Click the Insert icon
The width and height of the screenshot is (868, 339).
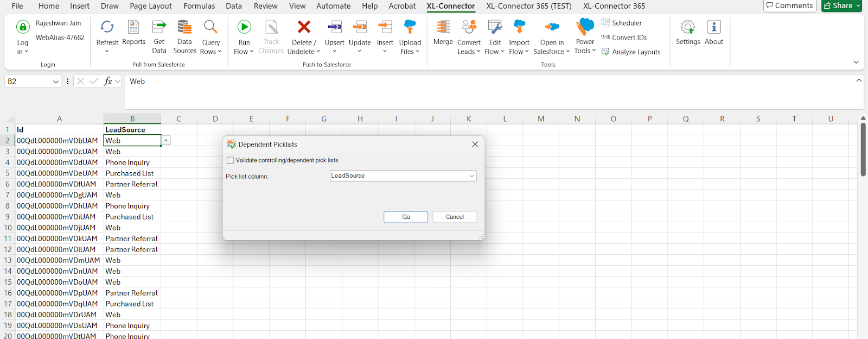[x=385, y=27]
